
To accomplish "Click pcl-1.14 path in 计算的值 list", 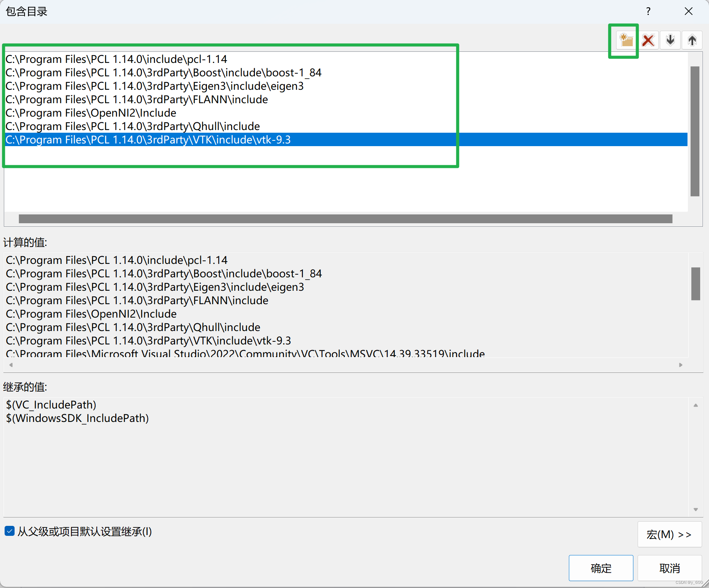I will point(117,260).
